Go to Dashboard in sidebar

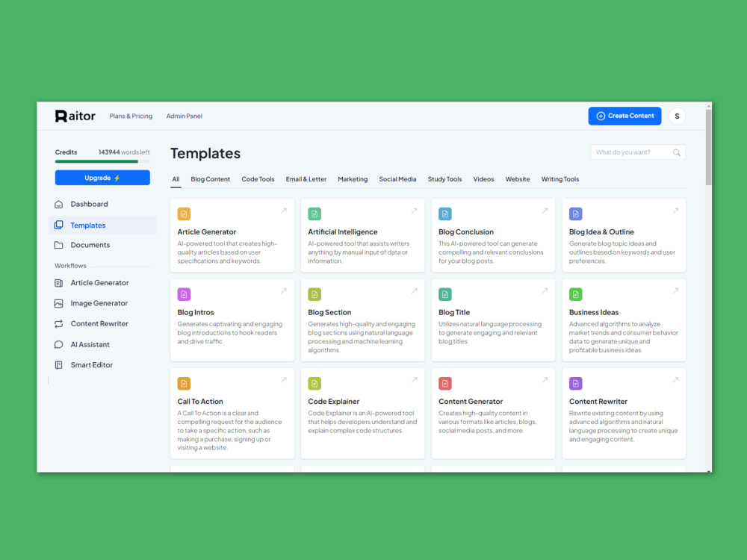(89, 205)
